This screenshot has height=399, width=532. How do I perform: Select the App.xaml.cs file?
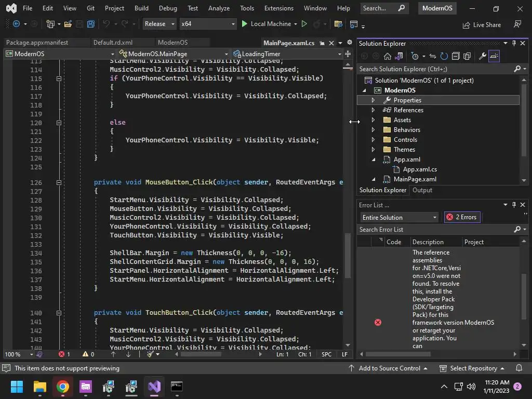pyautogui.click(x=420, y=169)
